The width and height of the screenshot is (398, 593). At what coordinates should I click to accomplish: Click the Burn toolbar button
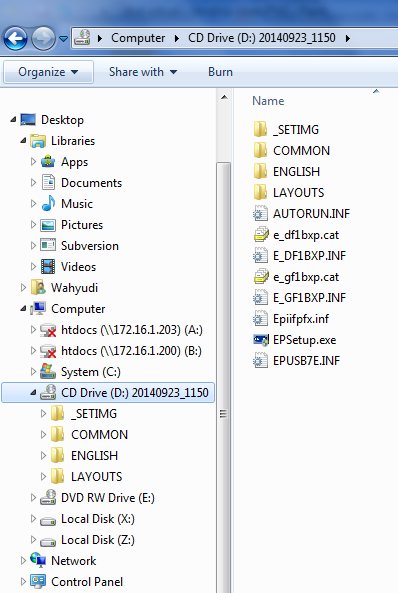click(220, 72)
